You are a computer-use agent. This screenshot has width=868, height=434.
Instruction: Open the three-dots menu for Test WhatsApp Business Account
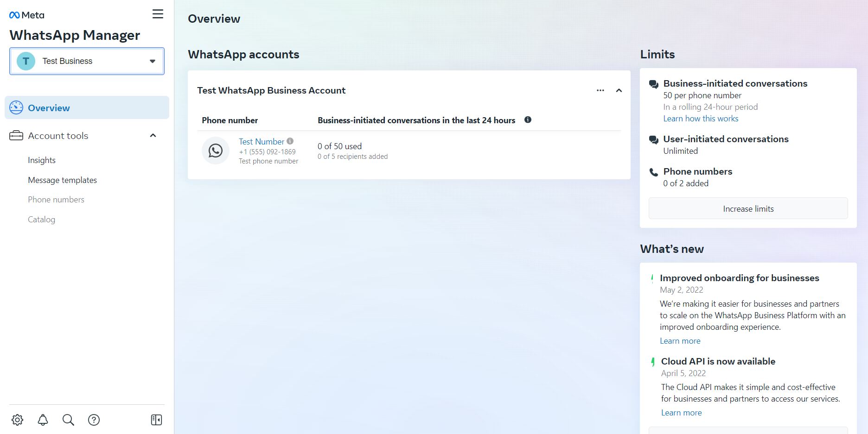coord(600,90)
